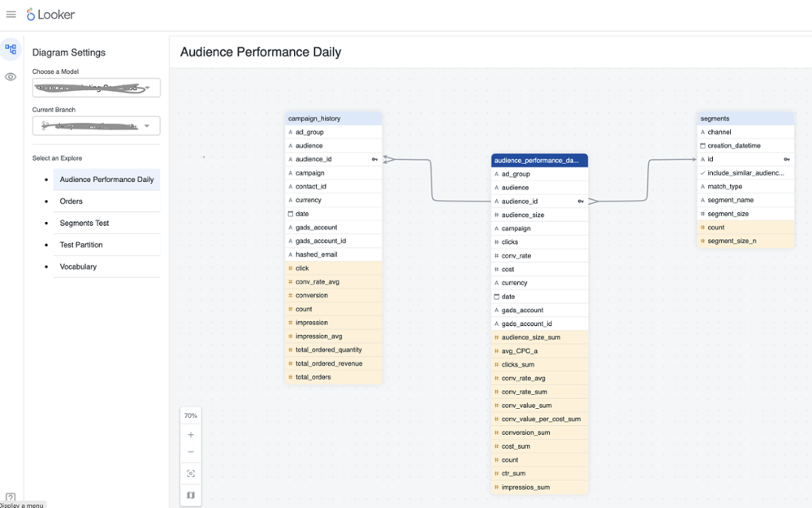Select the Orders explore

pyautogui.click(x=71, y=201)
